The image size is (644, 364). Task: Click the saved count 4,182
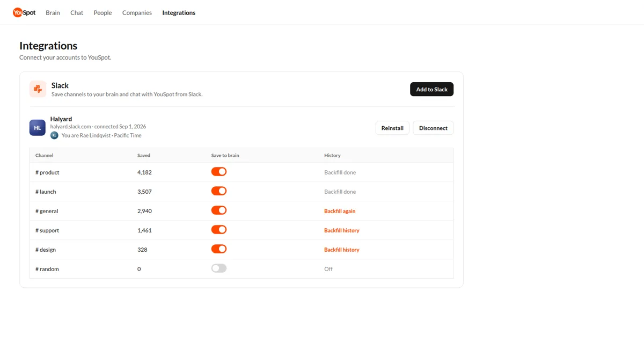[x=144, y=172]
